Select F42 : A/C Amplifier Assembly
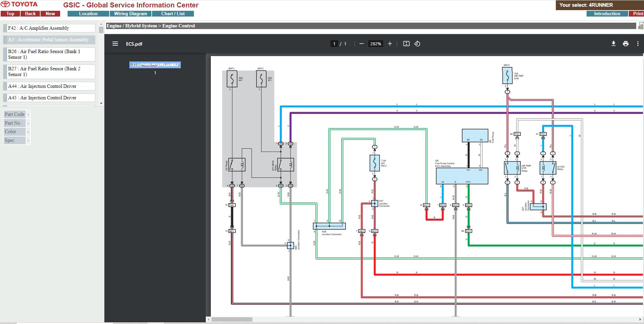Viewport: 644px width, 324px height. pos(49,28)
